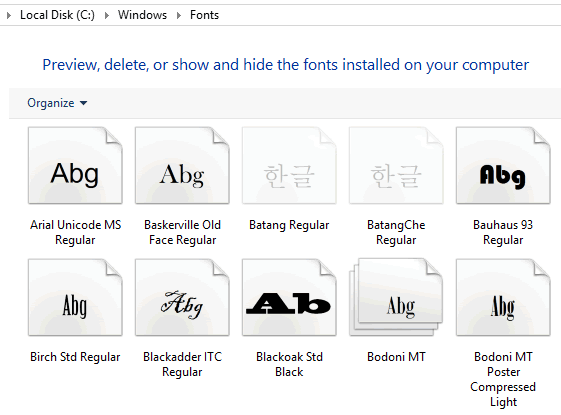This screenshot has width=561, height=415.
Task: Select the Arial Unicode MS font icon
Action: [x=75, y=165]
